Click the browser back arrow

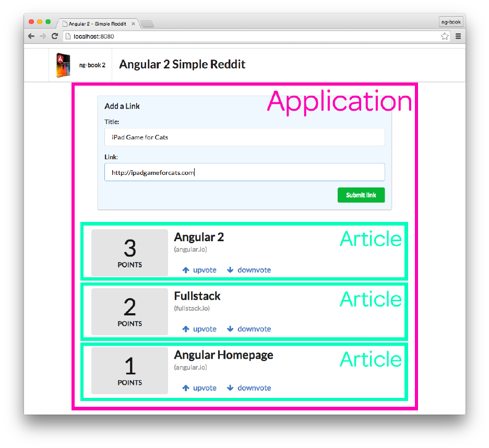pyautogui.click(x=31, y=36)
